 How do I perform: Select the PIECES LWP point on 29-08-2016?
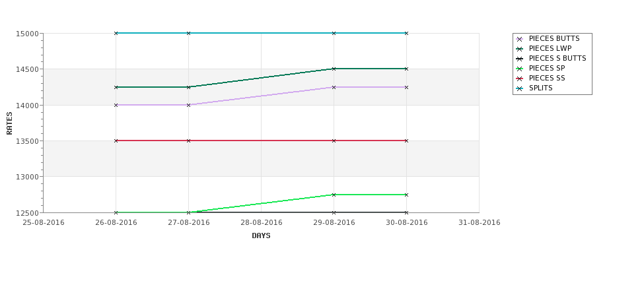pyautogui.click(x=334, y=69)
